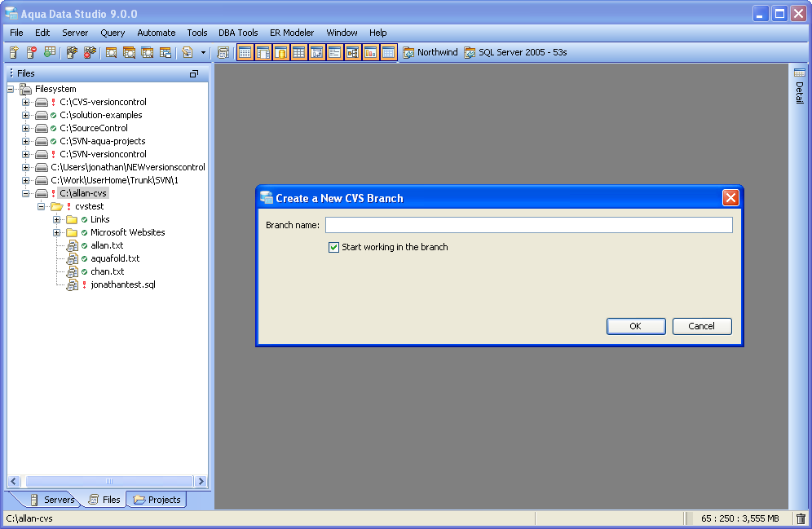Click the connect server plug icon
812x529 pixels.
[72, 52]
